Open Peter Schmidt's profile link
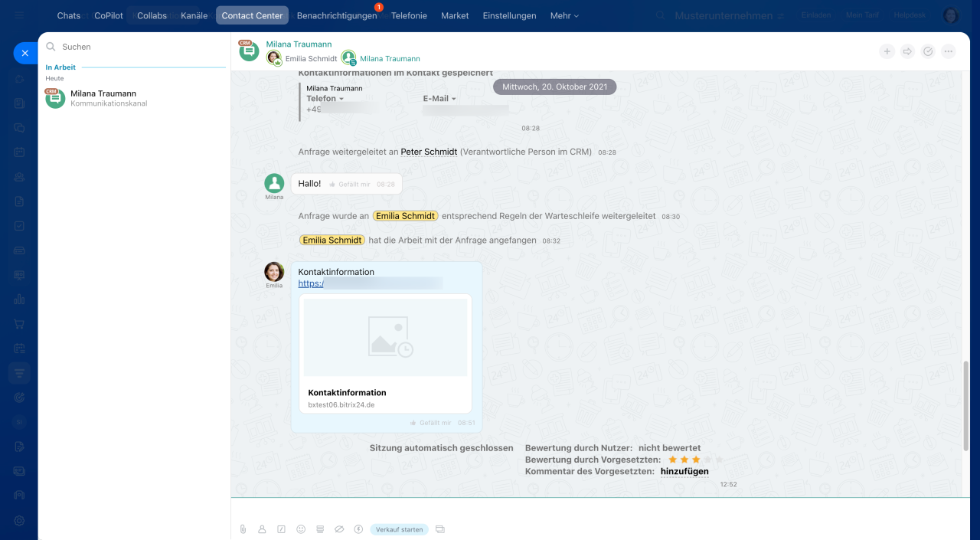The image size is (980, 540). pyautogui.click(x=429, y=152)
